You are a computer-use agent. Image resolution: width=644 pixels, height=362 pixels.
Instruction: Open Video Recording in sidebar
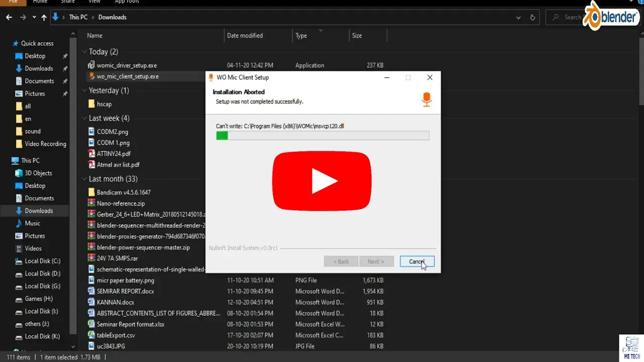45,144
